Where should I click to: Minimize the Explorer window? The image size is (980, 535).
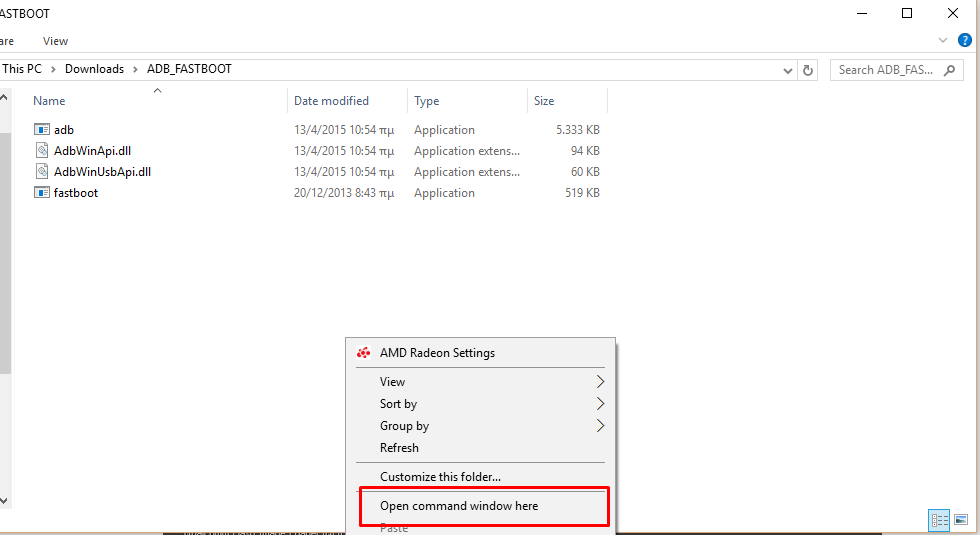862,13
